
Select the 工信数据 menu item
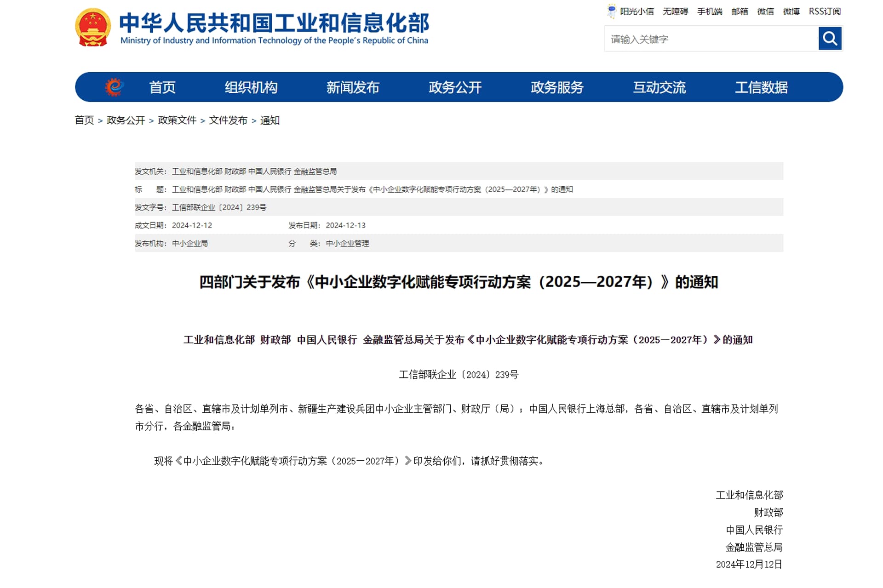pos(761,86)
